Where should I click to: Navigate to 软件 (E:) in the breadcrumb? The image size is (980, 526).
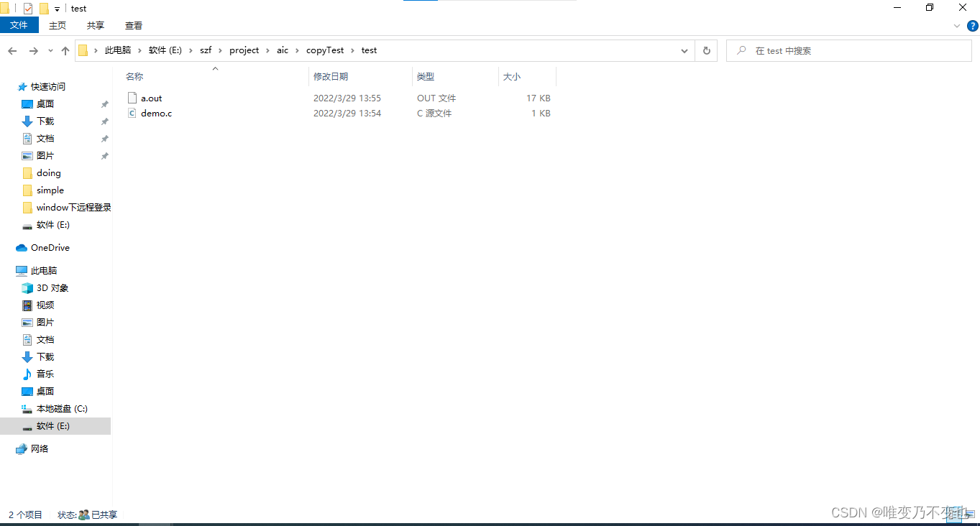165,50
